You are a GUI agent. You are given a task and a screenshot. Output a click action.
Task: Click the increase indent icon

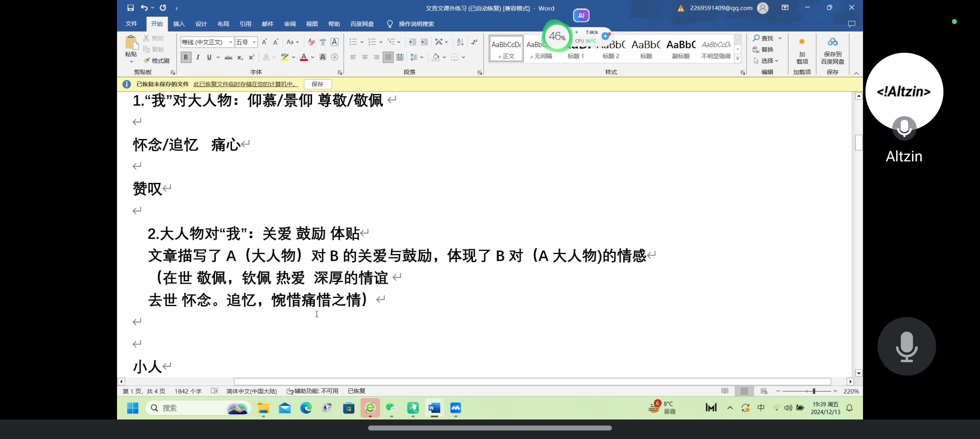tap(424, 42)
